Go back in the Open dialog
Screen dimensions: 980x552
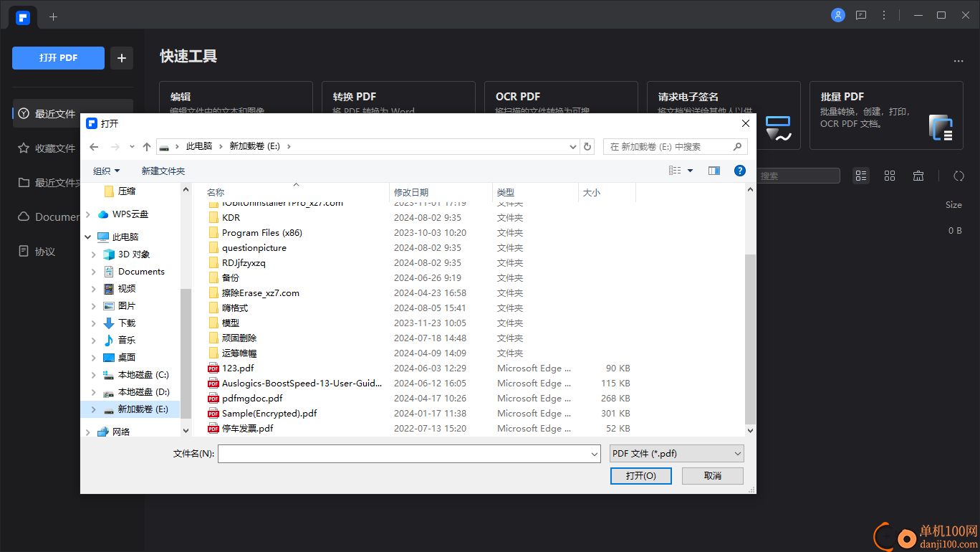pyautogui.click(x=94, y=146)
